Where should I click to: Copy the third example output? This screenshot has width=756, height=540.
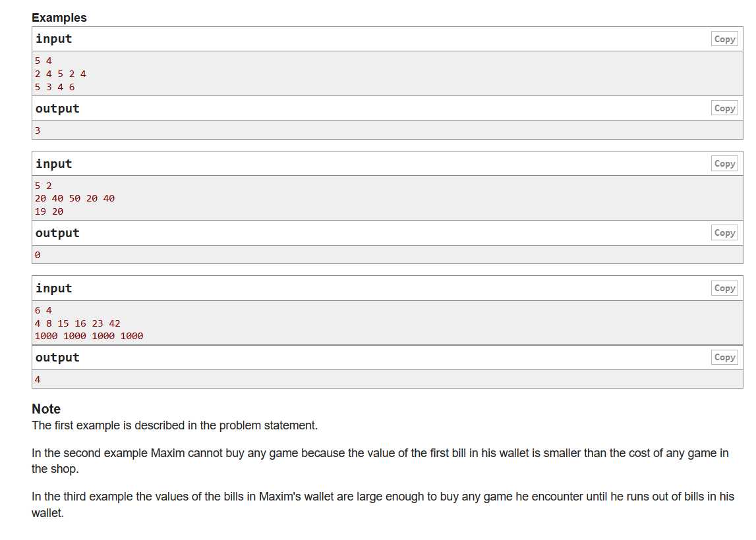pyautogui.click(x=724, y=358)
